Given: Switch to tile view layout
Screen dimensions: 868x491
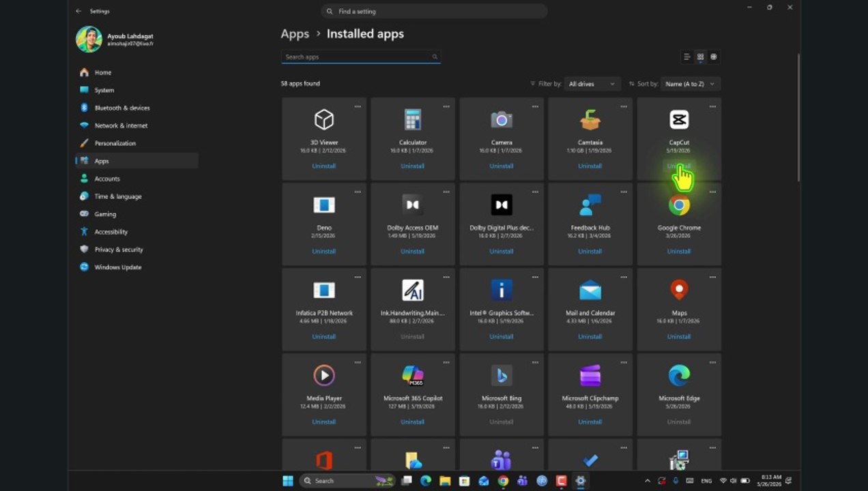Looking at the screenshot, I should tap(714, 57).
